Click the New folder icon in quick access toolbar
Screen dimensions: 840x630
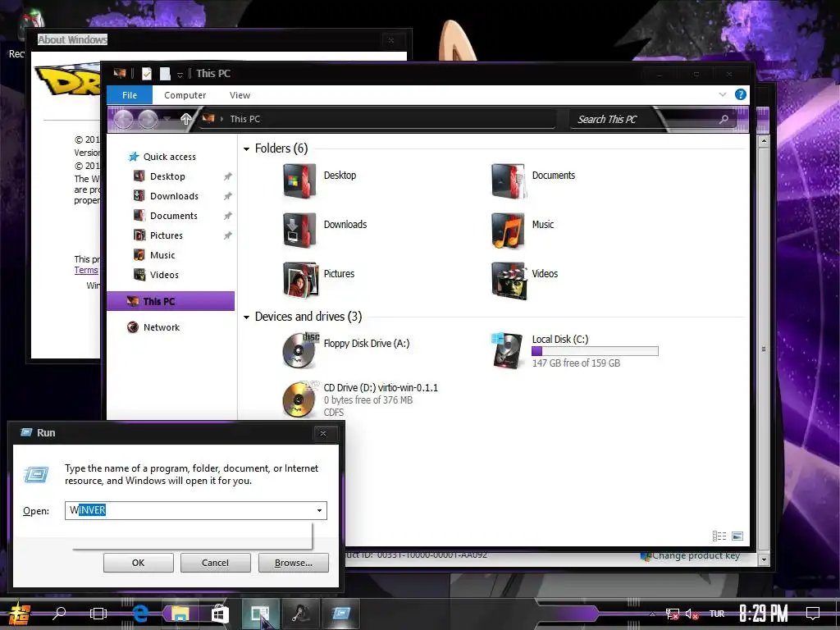165,73
